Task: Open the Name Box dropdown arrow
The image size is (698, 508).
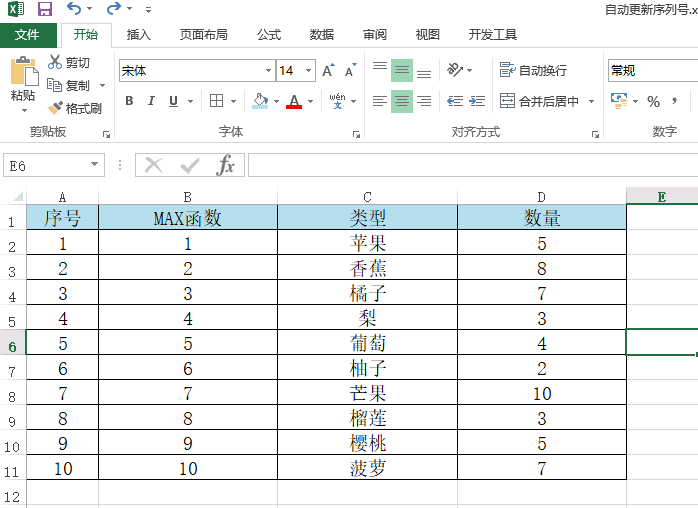Action: click(94, 164)
